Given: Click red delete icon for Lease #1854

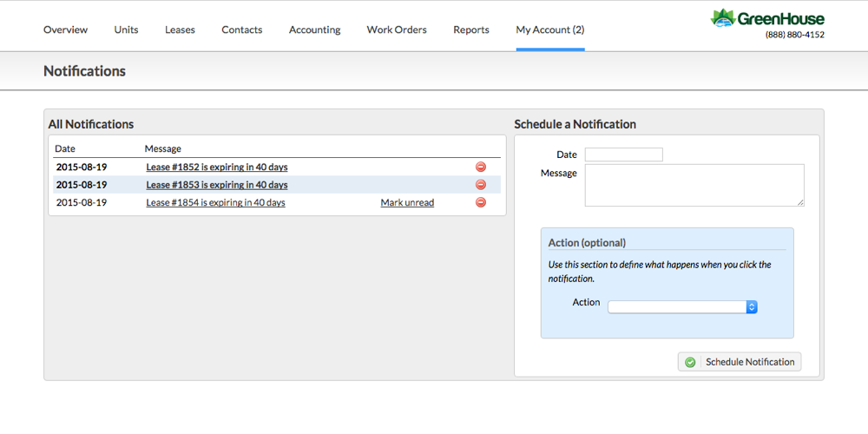Looking at the screenshot, I should coord(480,202).
